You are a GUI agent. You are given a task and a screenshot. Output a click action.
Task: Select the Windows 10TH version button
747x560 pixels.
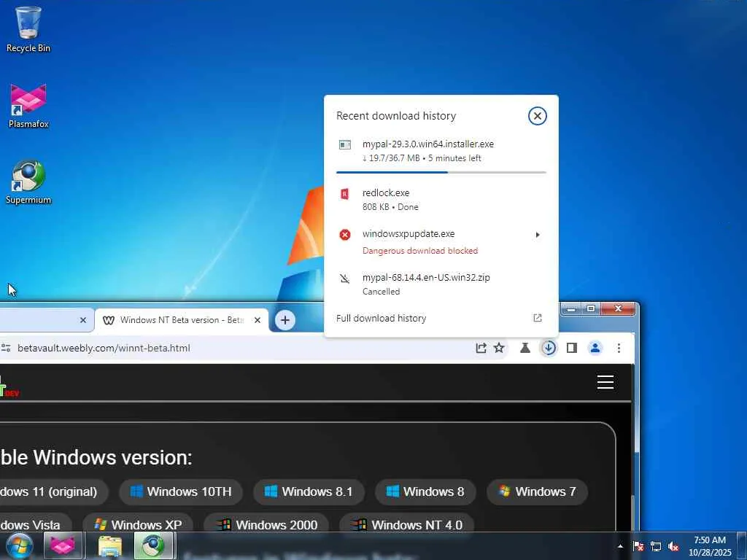pyautogui.click(x=181, y=491)
